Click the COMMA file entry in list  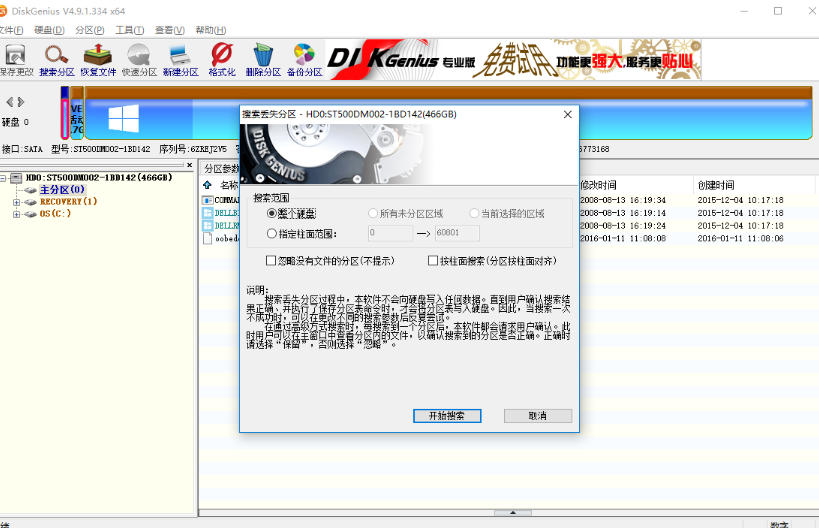click(x=221, y=200)
